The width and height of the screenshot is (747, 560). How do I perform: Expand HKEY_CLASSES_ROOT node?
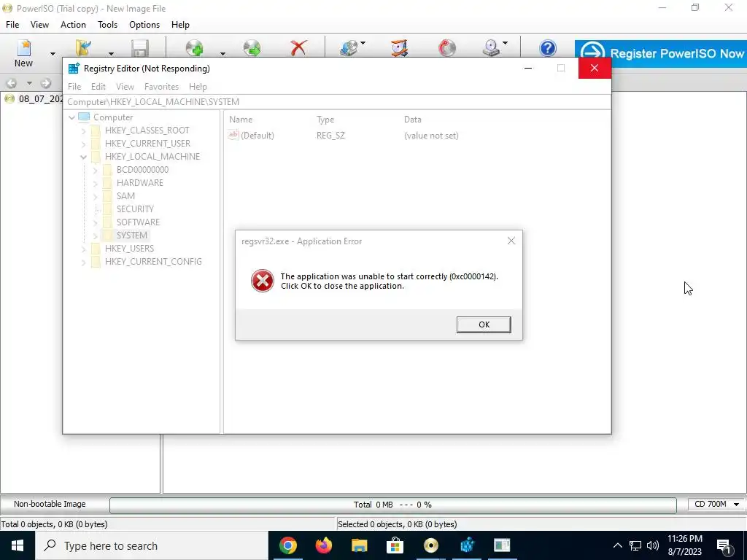pyautogui.click(x=84, y=131)
